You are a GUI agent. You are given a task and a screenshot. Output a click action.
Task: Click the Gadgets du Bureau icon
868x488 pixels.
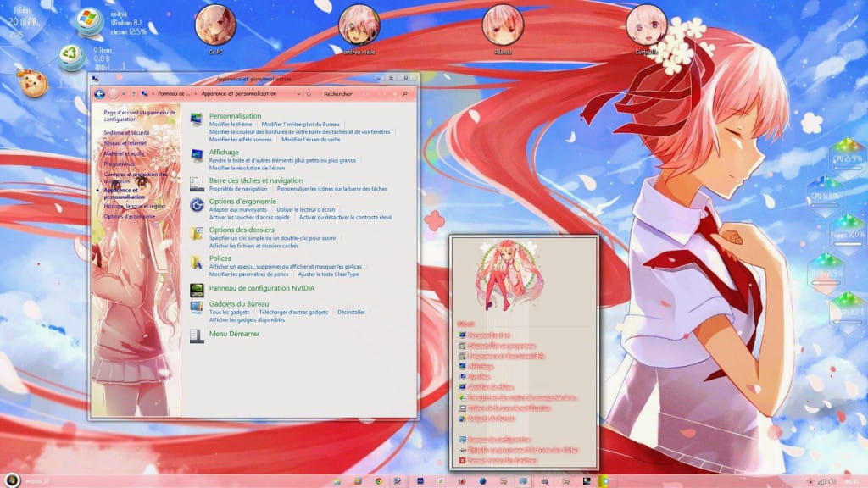(x=197, y=305)
